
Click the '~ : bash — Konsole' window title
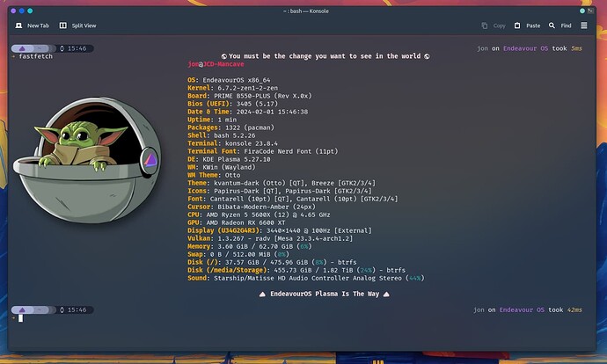(306, 11)
